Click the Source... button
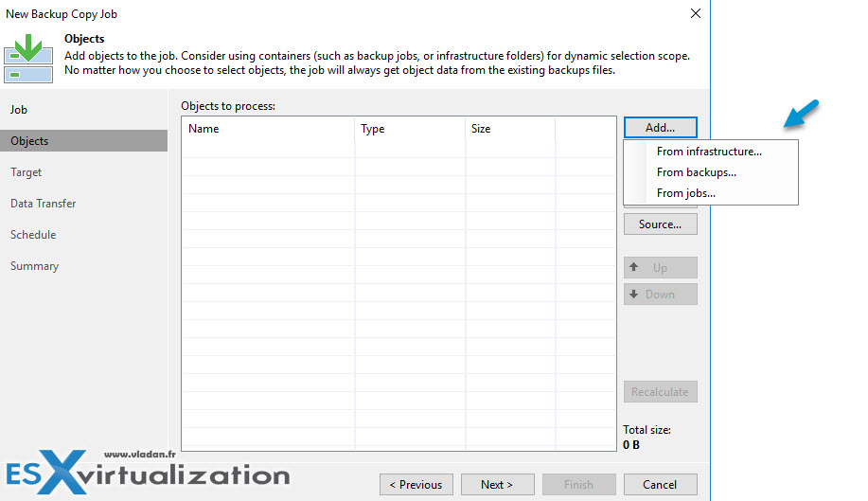868x501 pixels. coord(660,224)
